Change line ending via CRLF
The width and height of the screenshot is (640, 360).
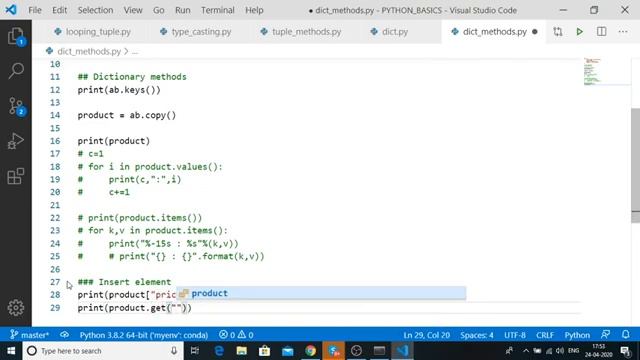tap(545, 335)
